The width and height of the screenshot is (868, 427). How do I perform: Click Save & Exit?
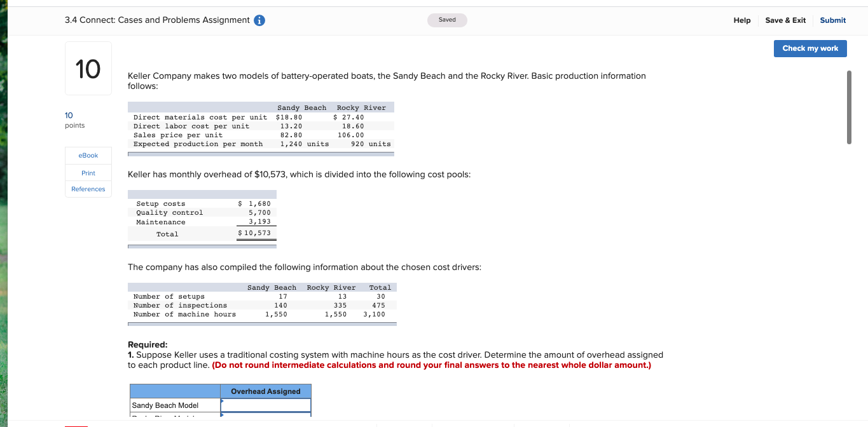785,20
